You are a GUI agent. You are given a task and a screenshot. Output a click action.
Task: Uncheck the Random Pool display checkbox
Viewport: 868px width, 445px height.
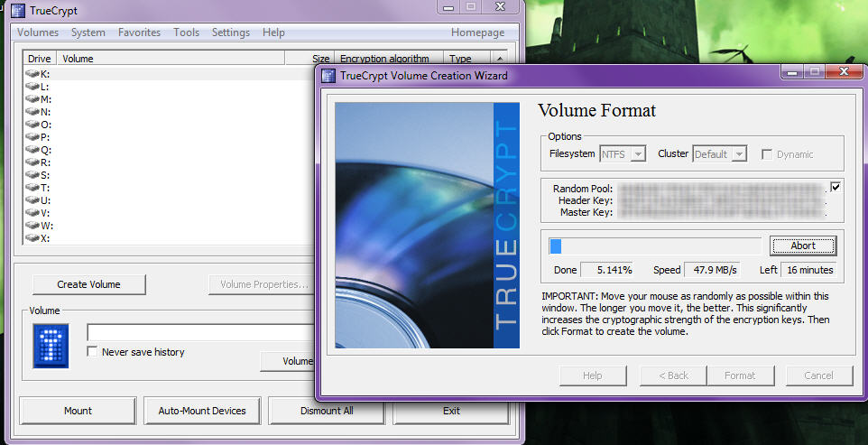tap(836, 187)
